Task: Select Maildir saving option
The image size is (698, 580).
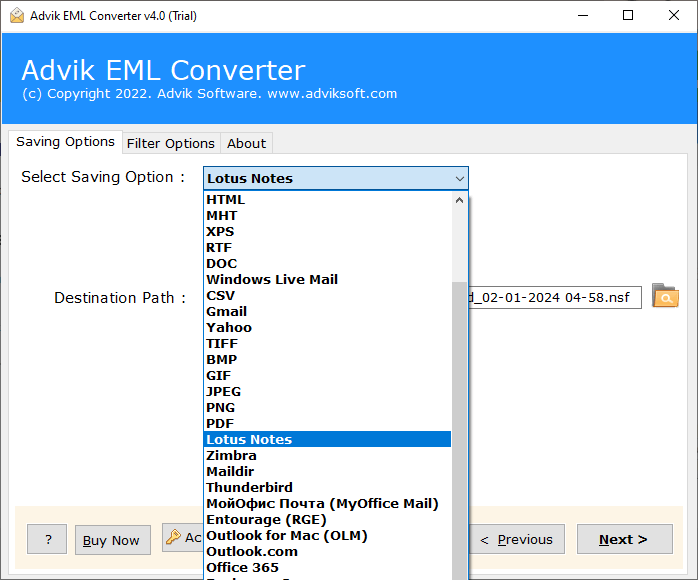Action: coord(327,471)
